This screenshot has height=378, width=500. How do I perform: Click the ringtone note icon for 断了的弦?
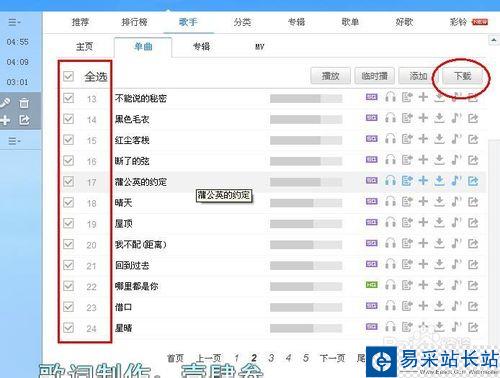point(456,160)
